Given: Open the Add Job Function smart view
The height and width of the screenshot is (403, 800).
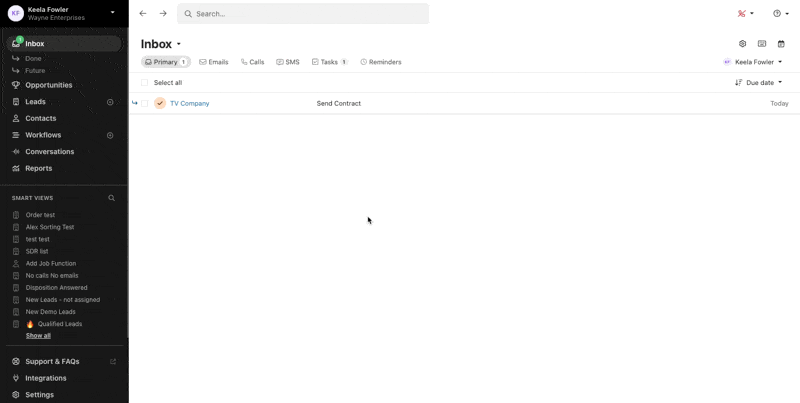Looking at the screenshot, I should [x=51, y=264].
